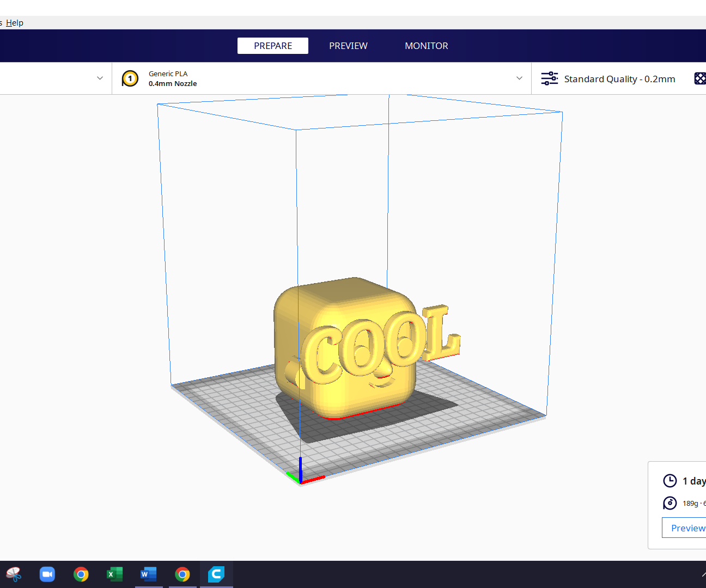Screen dimensions: 706x588
Task: Open the Help menu
Action: pos(15,23)
